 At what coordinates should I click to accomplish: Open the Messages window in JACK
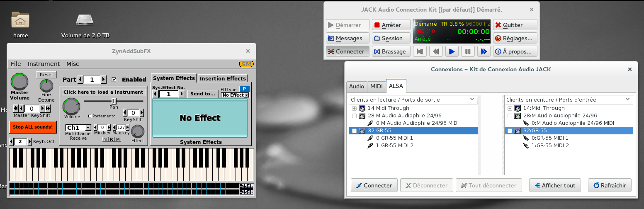click(347, 38)
